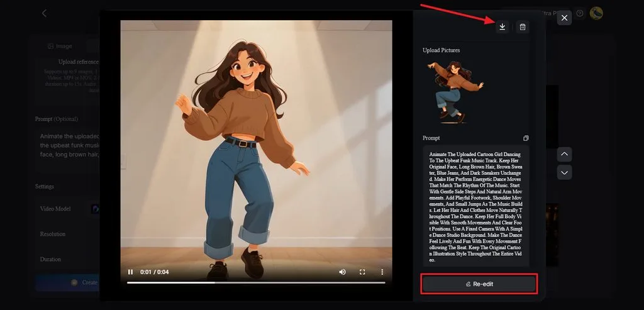Open the Video Model selector
The image size is (644, 310).
tap(96, 209)
